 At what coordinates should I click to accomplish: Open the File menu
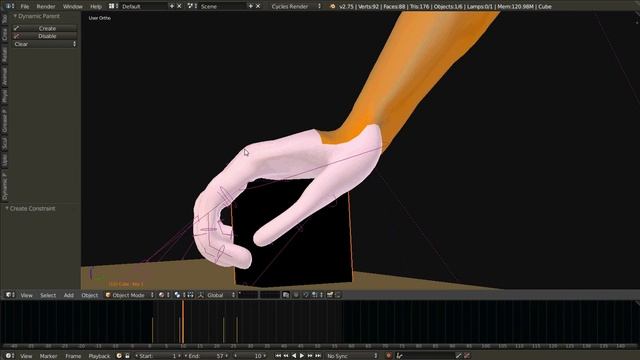click(x=24, y=7)
